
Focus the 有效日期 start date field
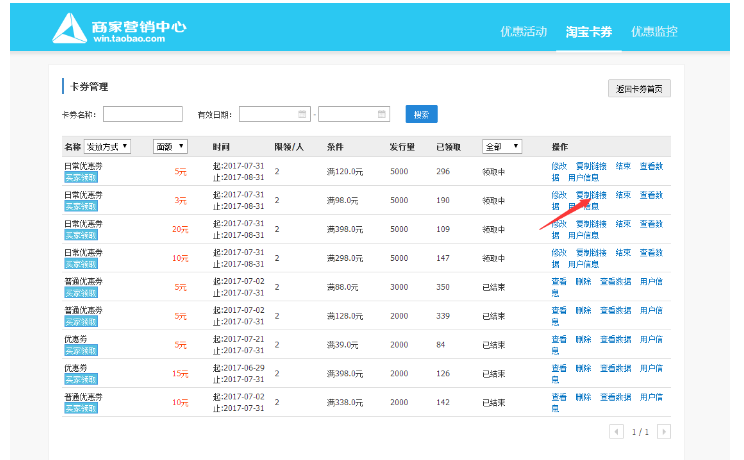click(x=275, y=114)
